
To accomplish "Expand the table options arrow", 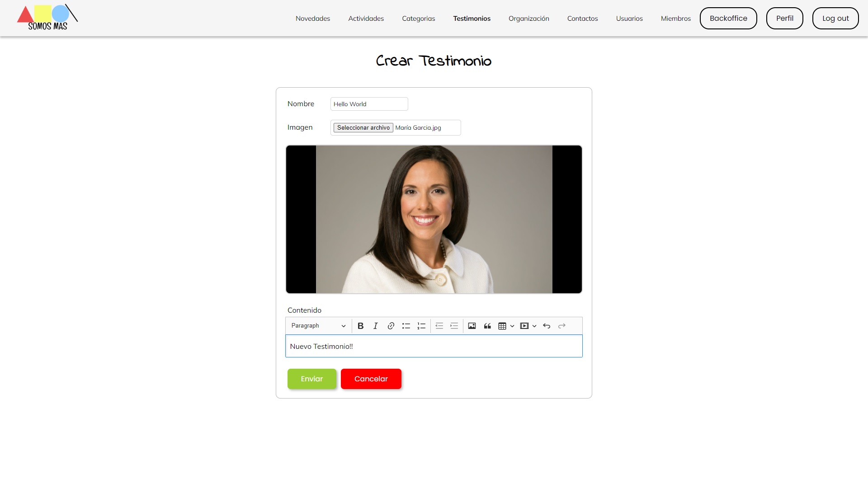I will point(512,326).
